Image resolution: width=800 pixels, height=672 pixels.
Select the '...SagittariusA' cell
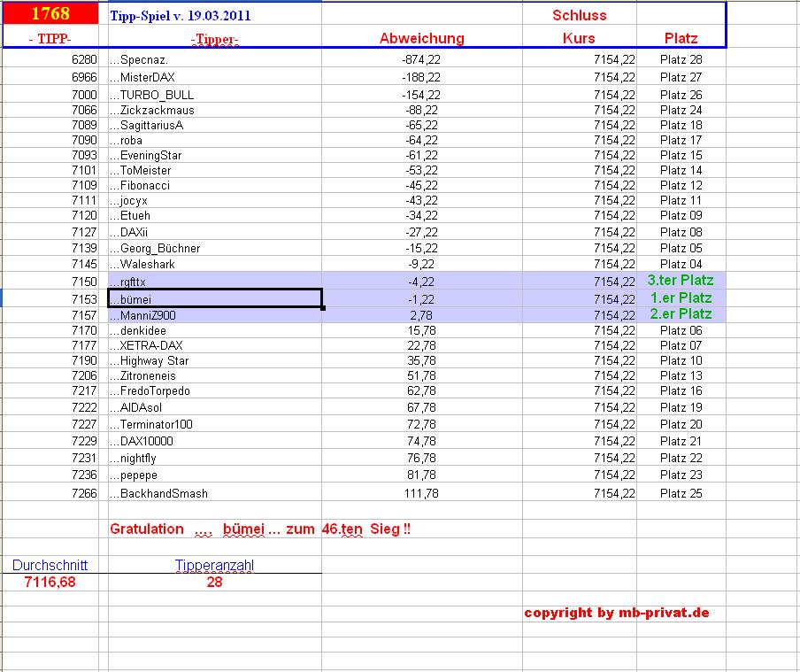point(215,125)
